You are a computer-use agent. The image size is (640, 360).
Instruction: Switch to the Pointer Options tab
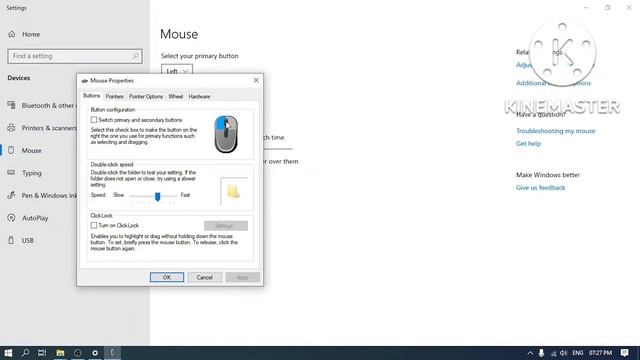tap(146, 97)
